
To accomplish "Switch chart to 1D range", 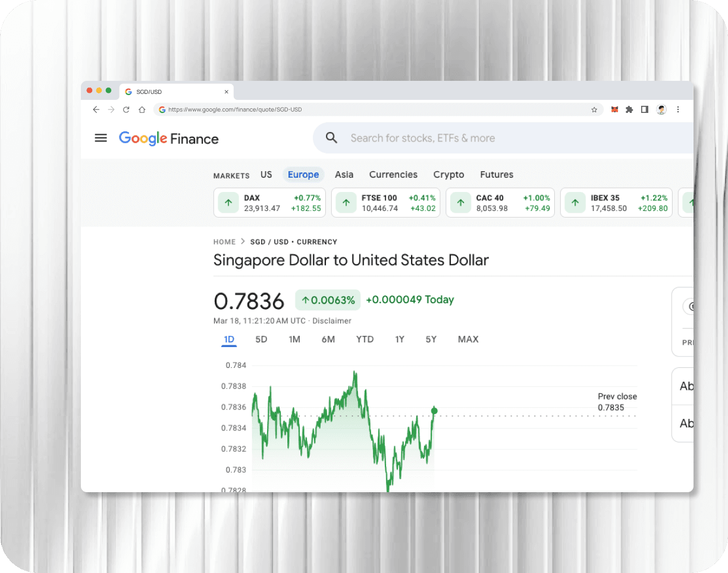I will (229, 339).
